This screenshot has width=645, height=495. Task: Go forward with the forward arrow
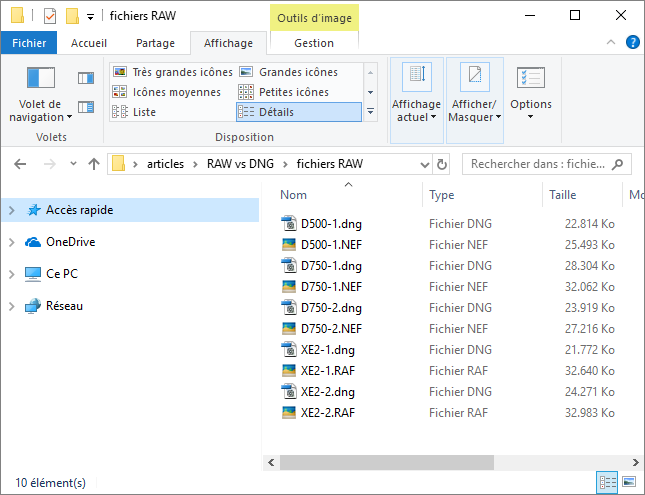pos(50,164)
